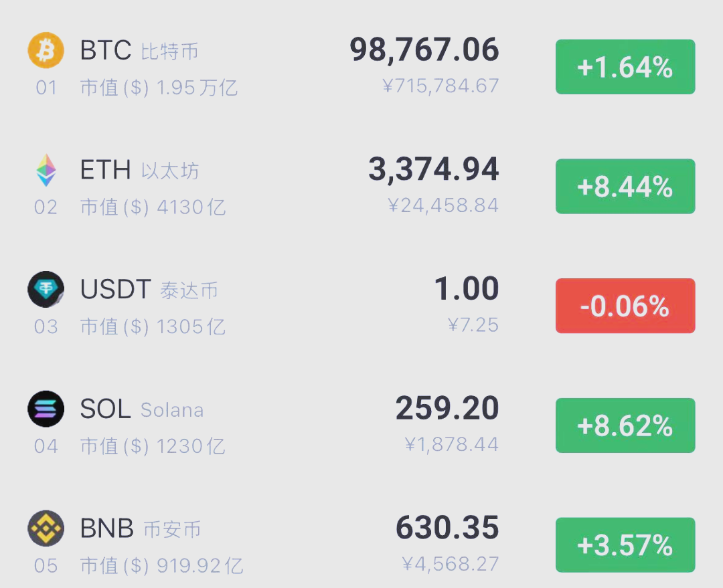Open the BTC price 98,767.06

[424, 50]
